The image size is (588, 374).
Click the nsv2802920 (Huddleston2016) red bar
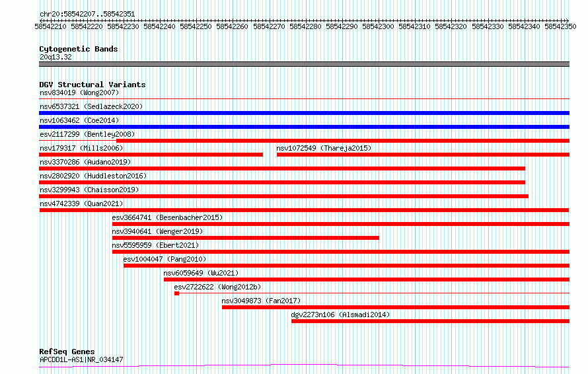[282, 182]
